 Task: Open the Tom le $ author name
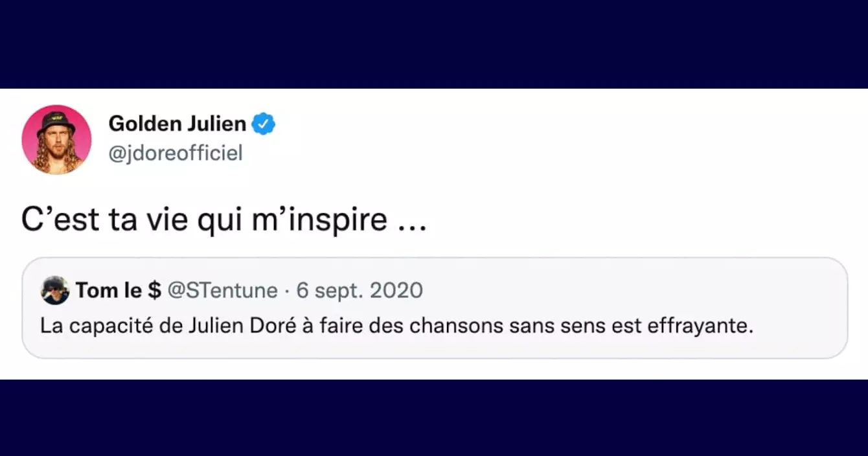pos(118,291)
